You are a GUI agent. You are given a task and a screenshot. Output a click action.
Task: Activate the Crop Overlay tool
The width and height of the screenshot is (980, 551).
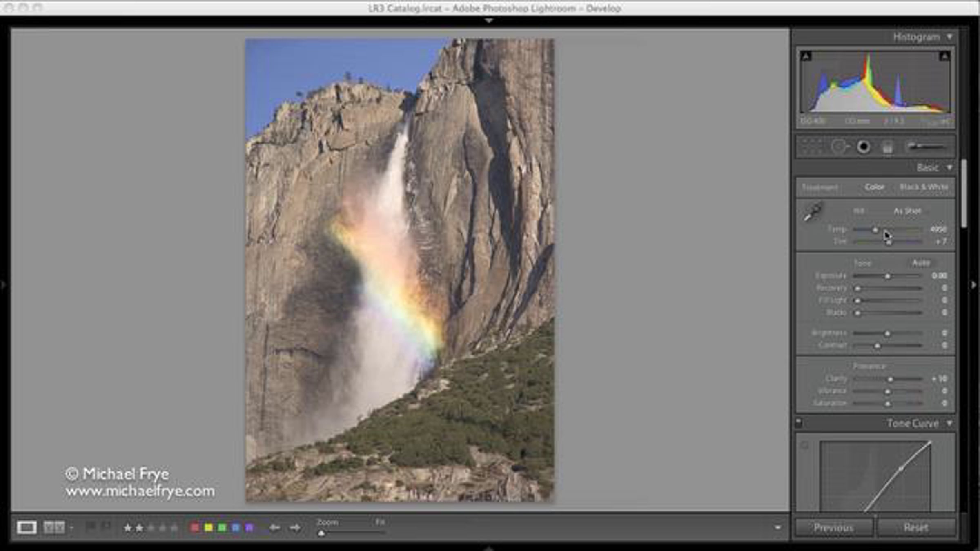[x=811, y=147]
